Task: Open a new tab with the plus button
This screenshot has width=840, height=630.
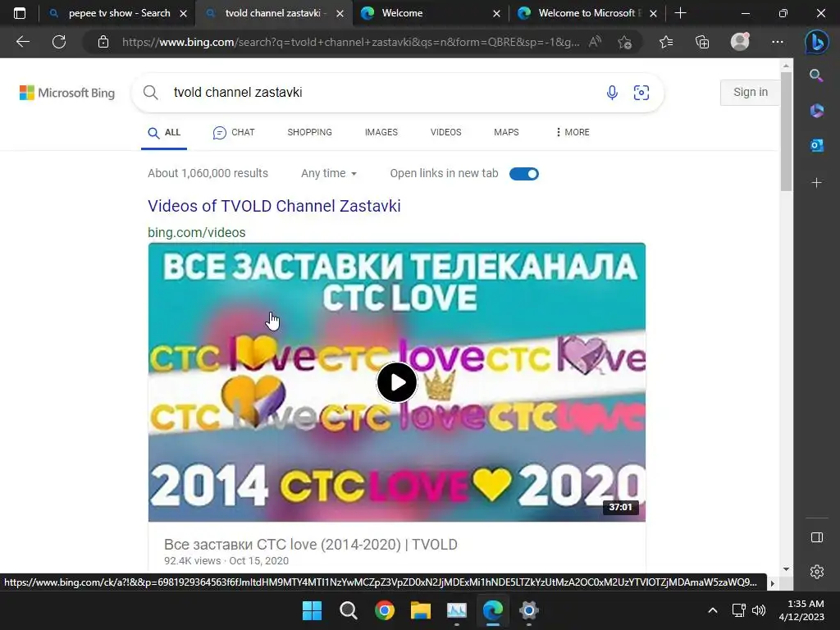Action: tap(680, 13)
